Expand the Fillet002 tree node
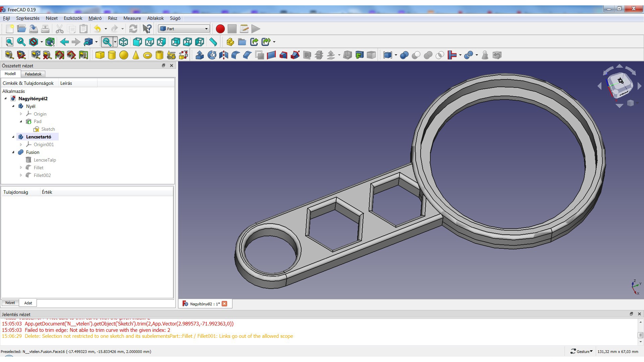The height and width of the screenshot is (362, 644). [21, 175]
